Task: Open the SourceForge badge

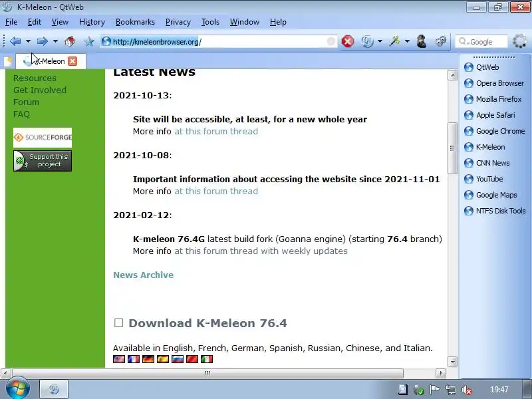Action: 43,138
